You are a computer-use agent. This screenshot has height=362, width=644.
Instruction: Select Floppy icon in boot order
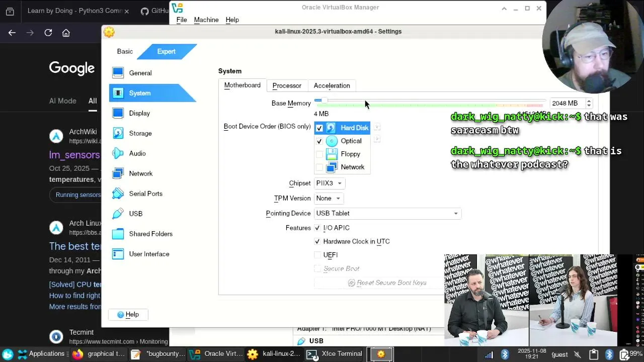331,154
